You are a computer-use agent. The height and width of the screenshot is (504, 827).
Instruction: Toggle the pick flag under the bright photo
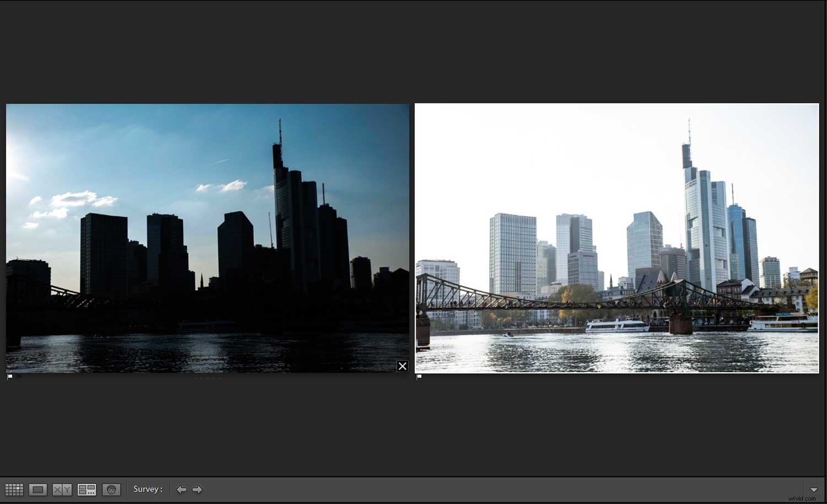(418, 377)
